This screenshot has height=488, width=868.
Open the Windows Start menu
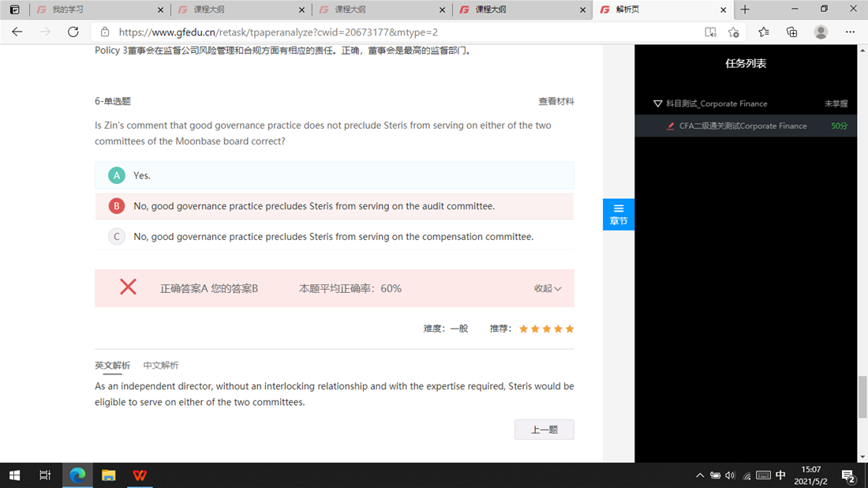(x=14, y=475)
